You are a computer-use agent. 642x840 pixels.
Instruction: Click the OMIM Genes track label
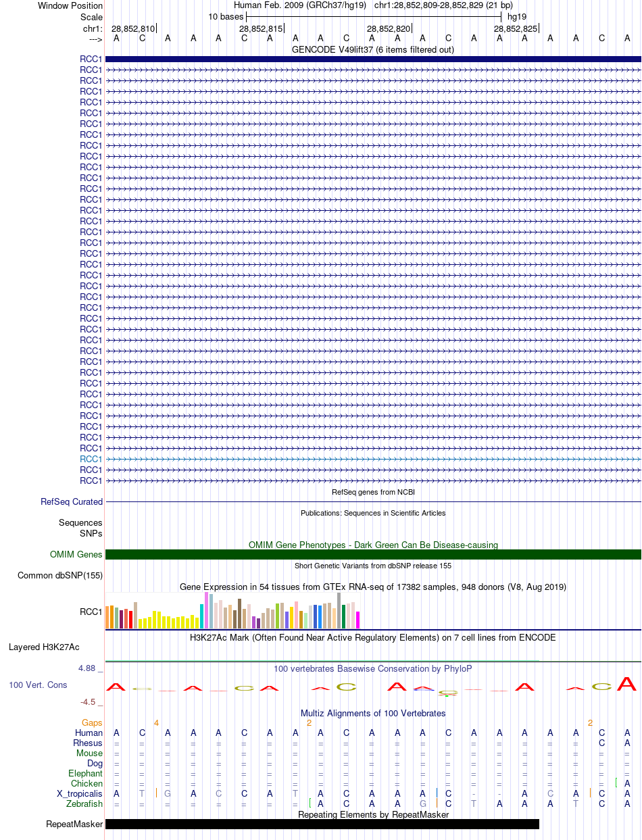[x=76, y=555]
